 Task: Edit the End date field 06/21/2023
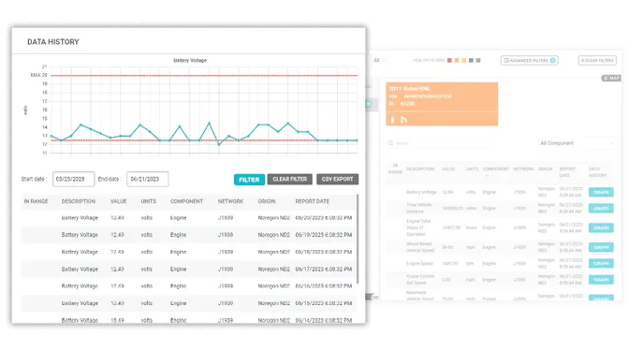pos(148,179)
